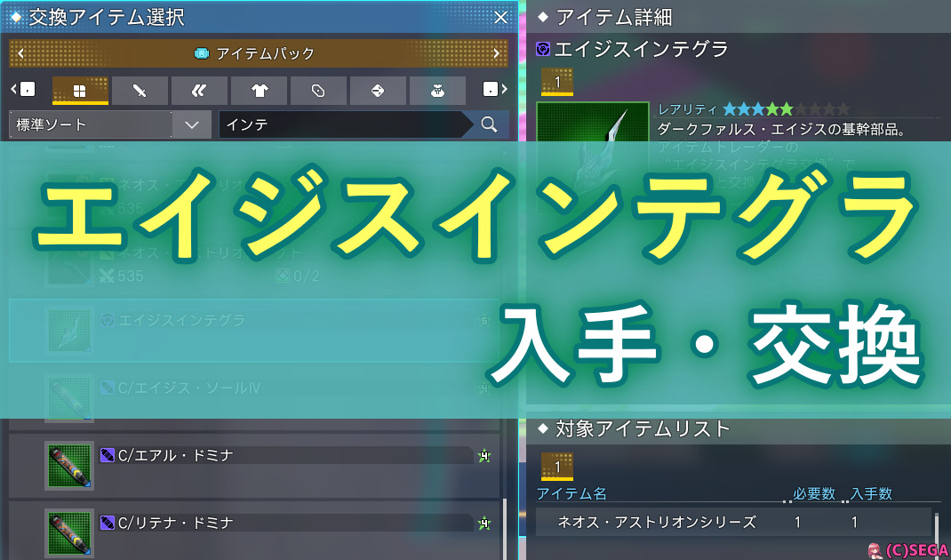Image resolution: width=951 pixels, height=560 pixels.
Task: Select the all-items grid tab
Action: (x=80, y=91)
